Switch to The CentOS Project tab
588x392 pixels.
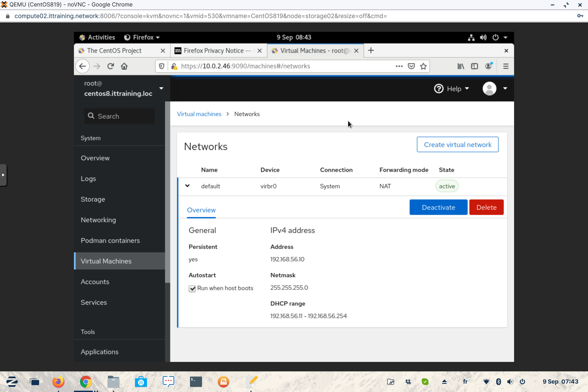pyautogui.click(x=114, y=51)
